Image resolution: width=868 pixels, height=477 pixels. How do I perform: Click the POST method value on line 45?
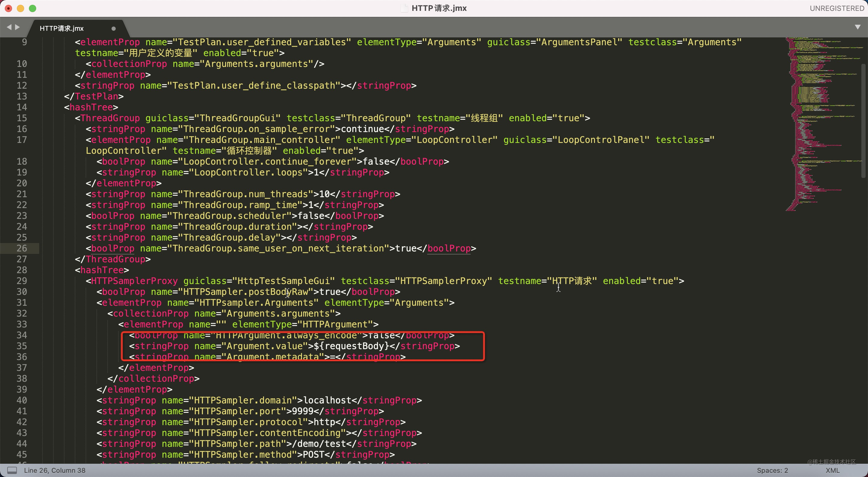point(313,454)
